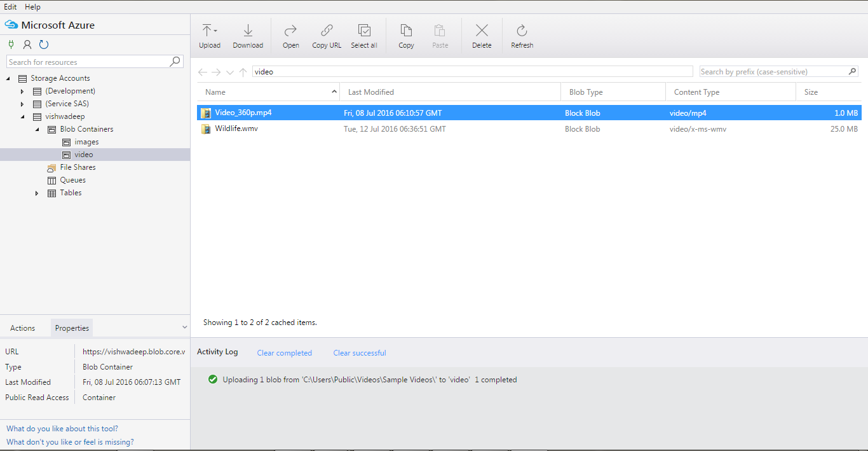Download the selected blob
The width and height of the screenshot is (868, 451).
248,36
